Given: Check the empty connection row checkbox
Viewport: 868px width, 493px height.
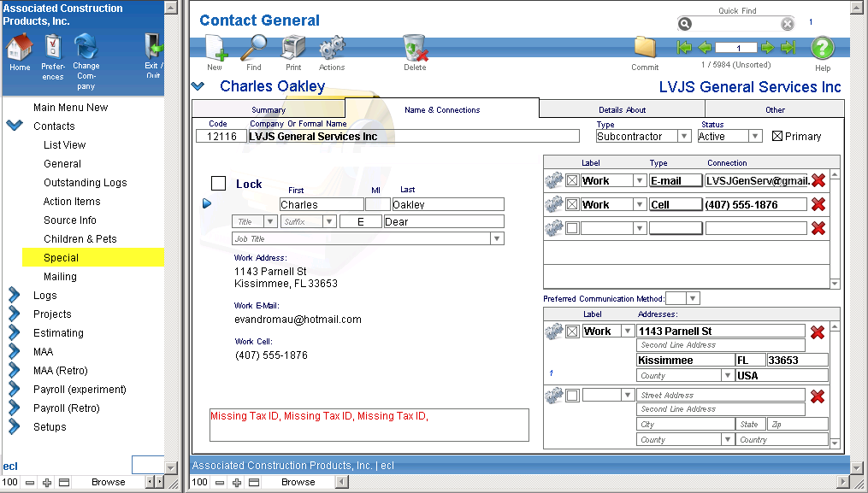Looking at the screenshot, I should [x=572, y=228].
